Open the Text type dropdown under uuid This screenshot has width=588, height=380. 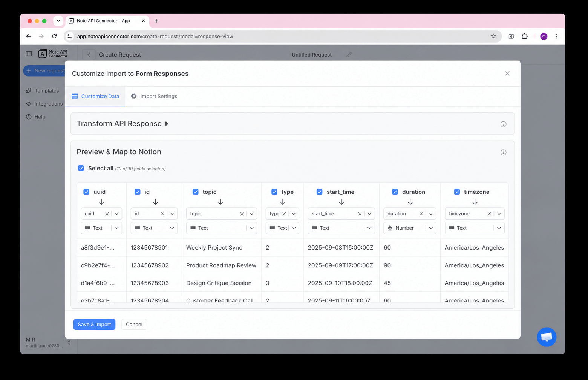[x=101, y=228]
